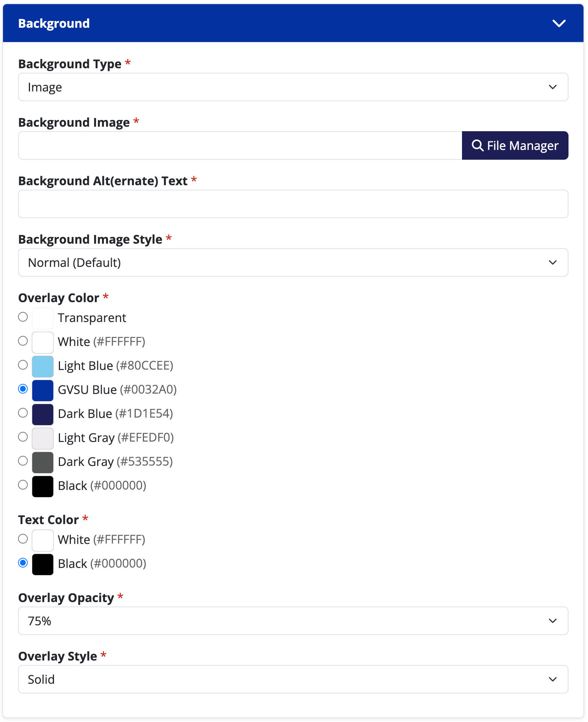Click the Background Image path field
The image size is (588, 722).
(240, 145)
